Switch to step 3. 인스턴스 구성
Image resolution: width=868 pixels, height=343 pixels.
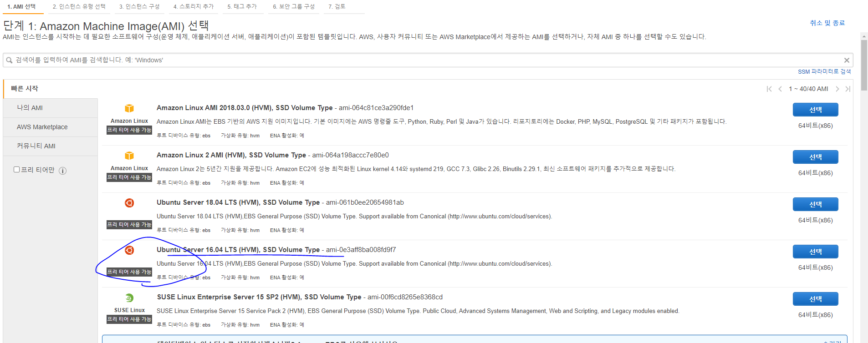[139, 6]
